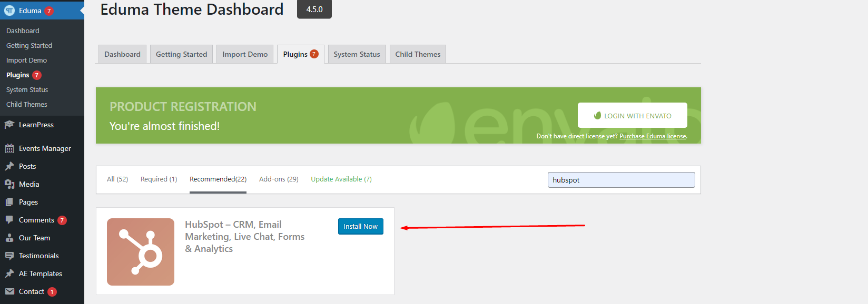The image size is (868, 304).
Task: Open the Events Manager menu
Action: [x=45, y=148]
